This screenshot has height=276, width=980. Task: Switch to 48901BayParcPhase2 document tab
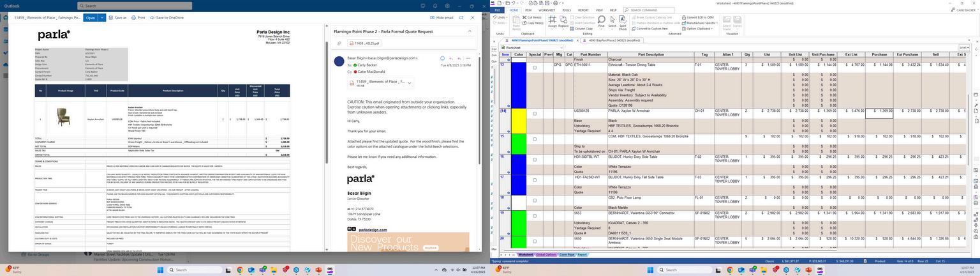tap(613, 40)
